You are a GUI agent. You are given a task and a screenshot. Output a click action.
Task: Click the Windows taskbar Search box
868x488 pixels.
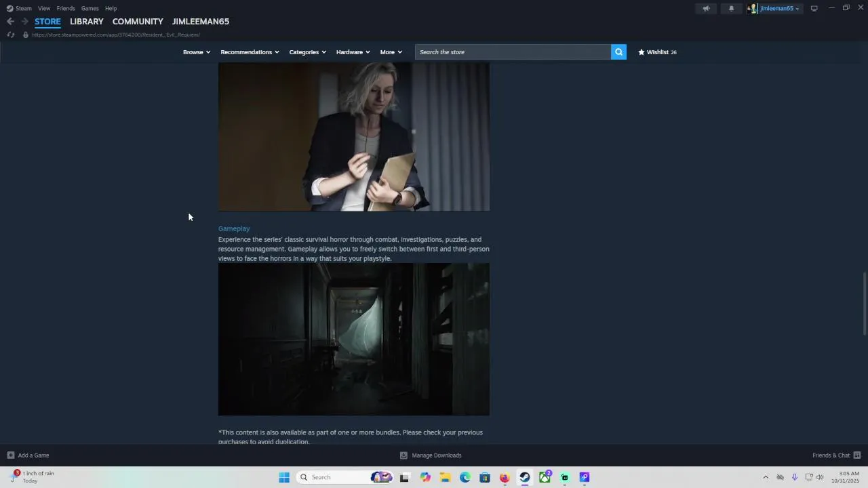click(343, 477)
